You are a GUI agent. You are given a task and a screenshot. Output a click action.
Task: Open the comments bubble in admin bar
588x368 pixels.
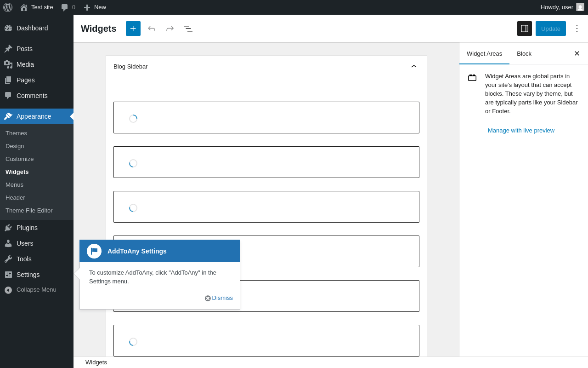pyautogui.click(x=68, y=7)
